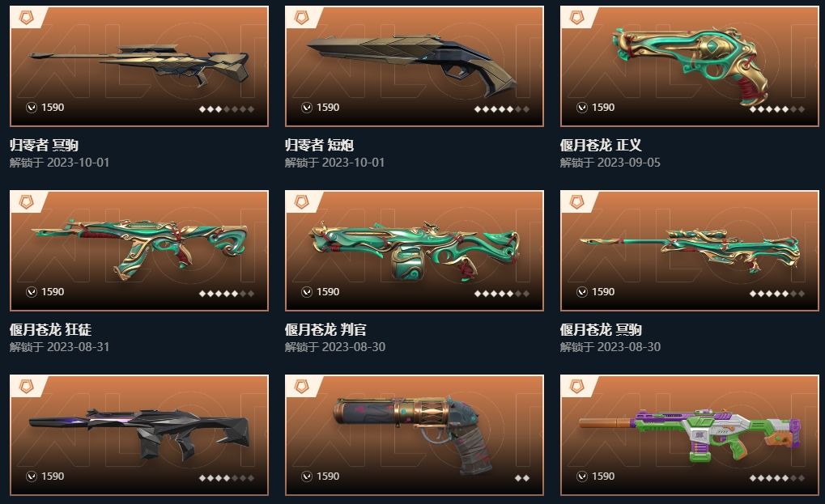Click the VP currency icon on 偃月苍龙 冥驹 card
The image size is (825, 504).
[x=582, y=292]
